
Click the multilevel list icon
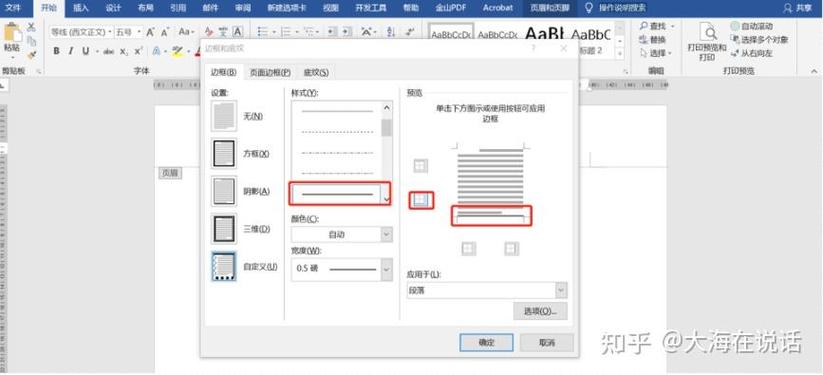coord(309,32)
